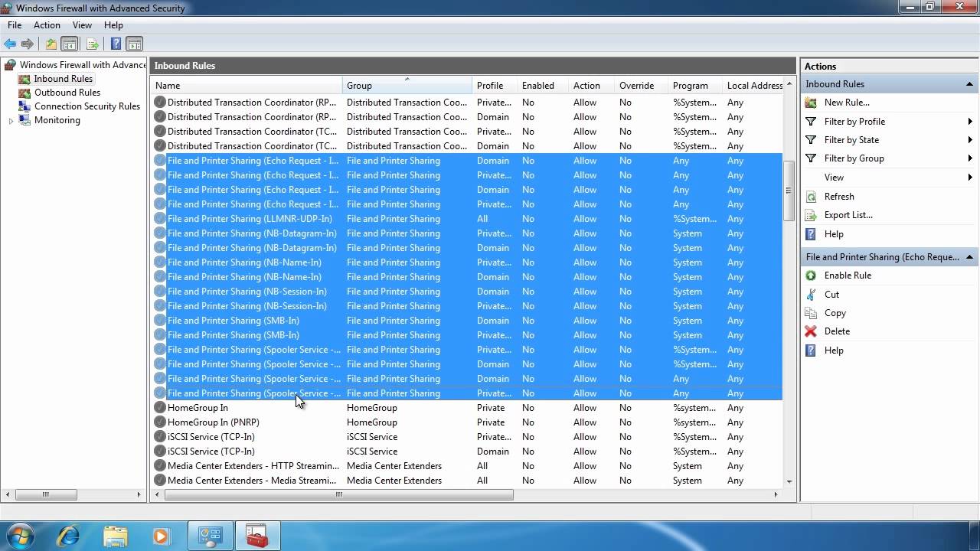The image size is (980, 551).
Task: Click status icon of HomeGroup In (PNRP)
Action: pyautogui.click(x=160, y=422)
